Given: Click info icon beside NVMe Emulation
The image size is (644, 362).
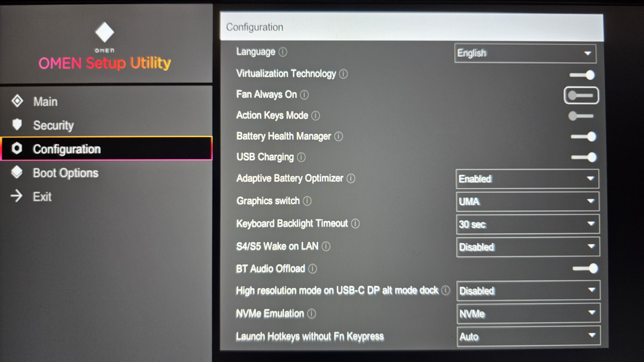Looking at the screenshot, I should tap(311, 314).
